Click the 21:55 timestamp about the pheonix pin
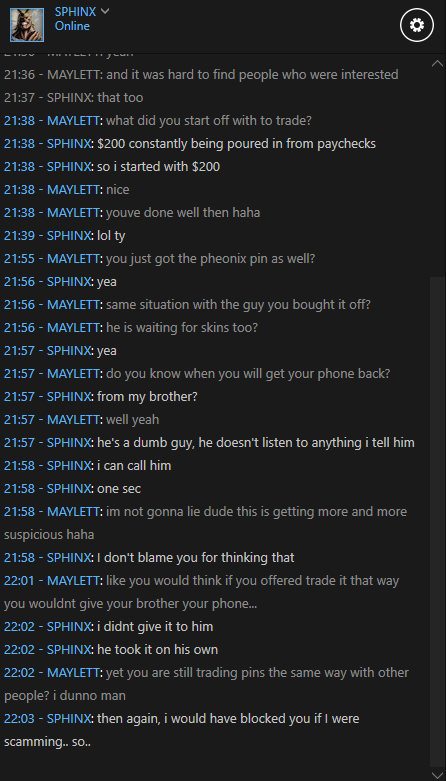The width and height of the screenshot is (446, 781). 20,259
